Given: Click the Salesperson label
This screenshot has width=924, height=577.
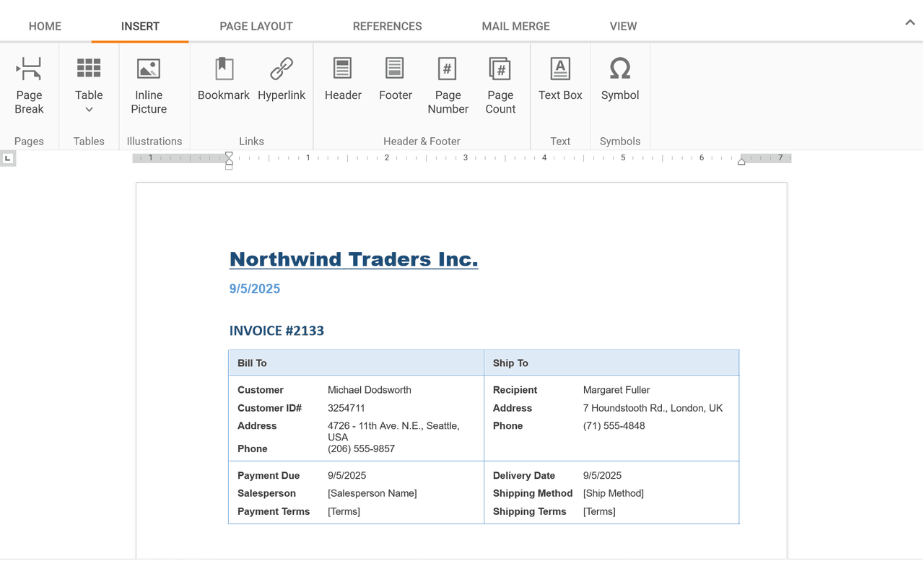Looking at the screenshot, I should point(266,493).
